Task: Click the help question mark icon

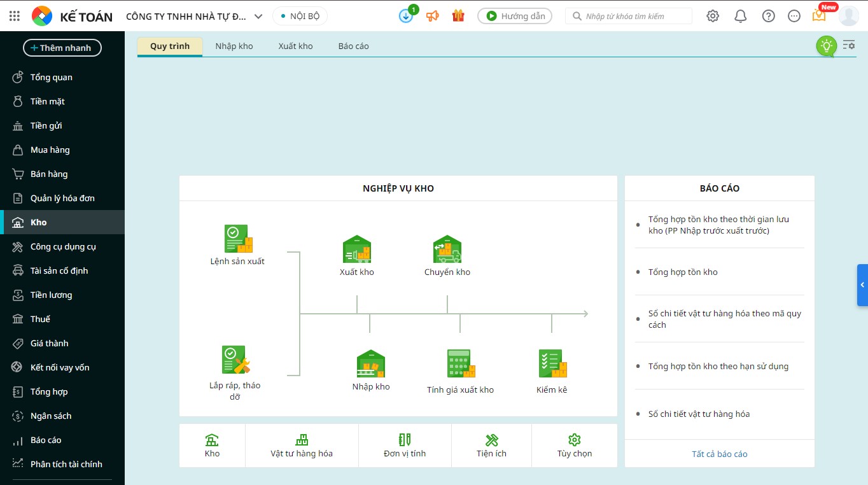Action: (769, 16)
